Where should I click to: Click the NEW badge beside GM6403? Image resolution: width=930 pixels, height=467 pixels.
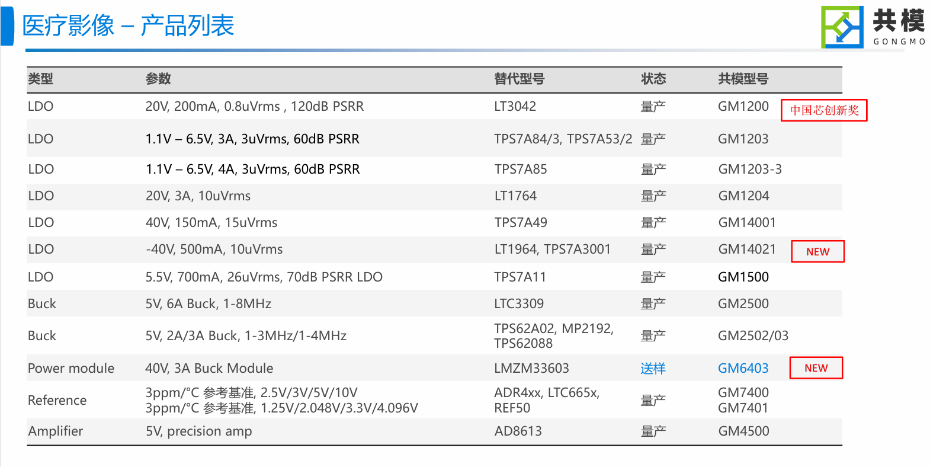tap(816, 368)
